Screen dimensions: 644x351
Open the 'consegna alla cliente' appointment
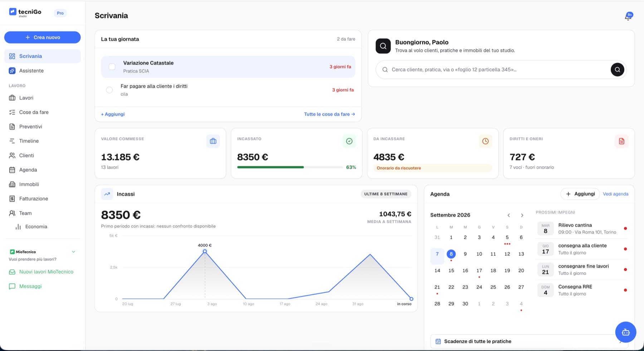click(582, 249)
